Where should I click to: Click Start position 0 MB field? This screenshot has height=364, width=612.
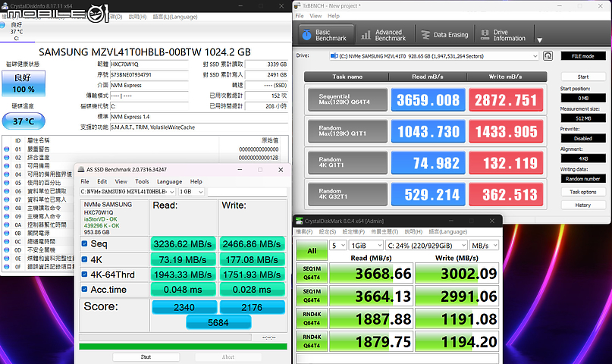[583, 98]
